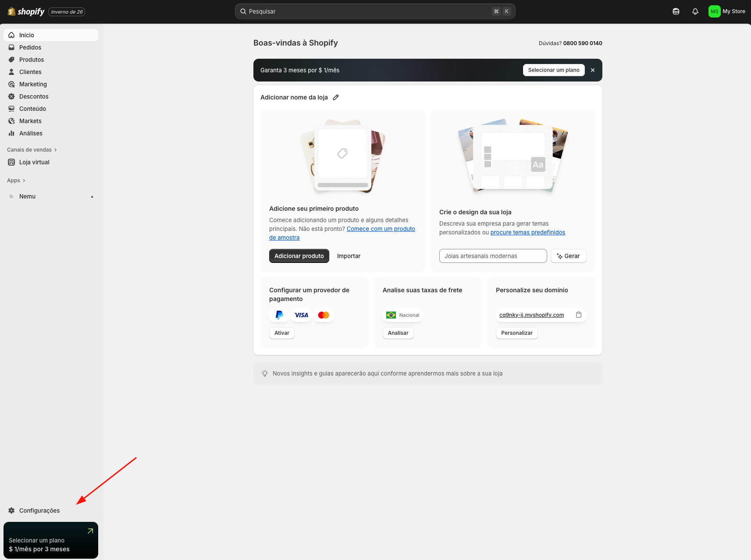This screenshot has height=560, width=751.
Task: Click Configurar um provedor de pagamento title
Action: coord(309,294)
